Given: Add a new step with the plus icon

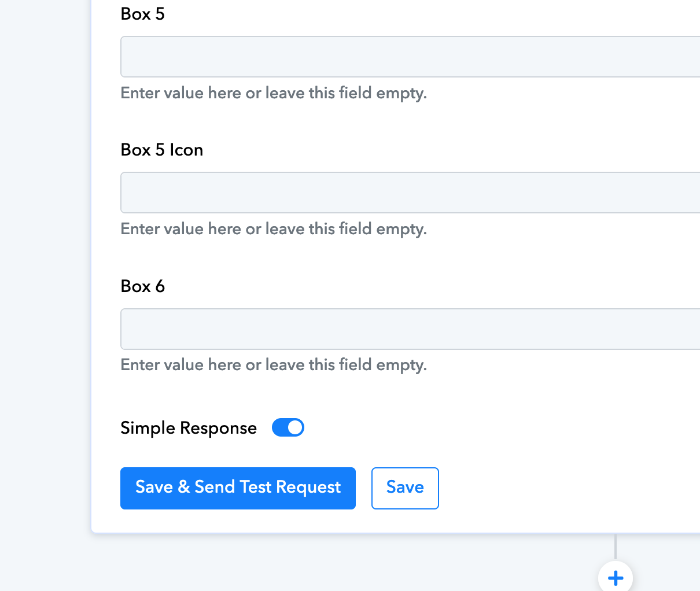Looking at the screenshot, I should point(616,577).
